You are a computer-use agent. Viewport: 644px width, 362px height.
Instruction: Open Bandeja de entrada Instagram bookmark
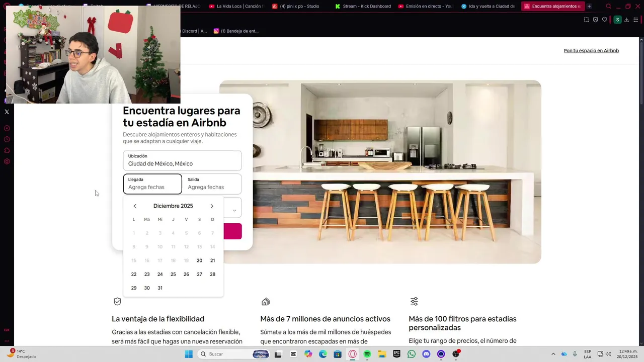(x=236, y=31)
